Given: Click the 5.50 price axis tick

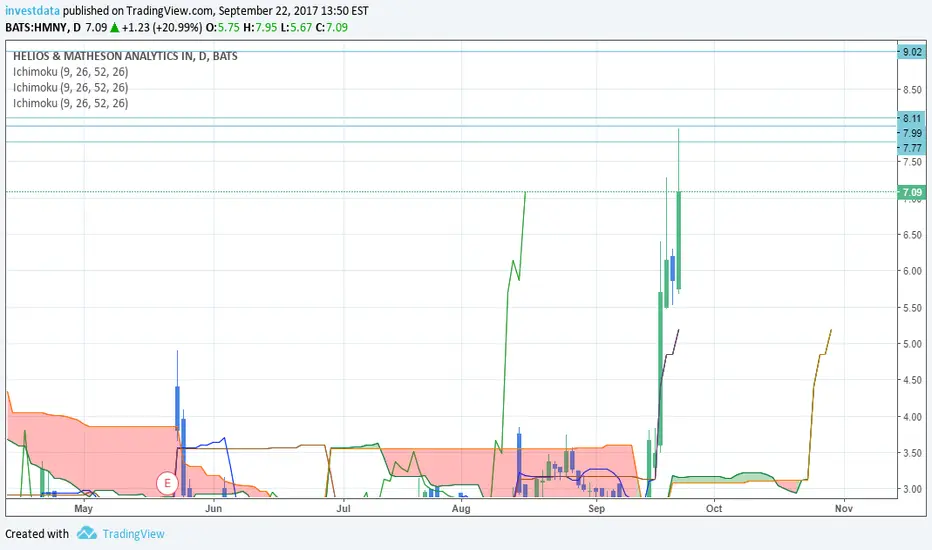Looking at the screenshot, I should pyautogui.click(x=912, y=308).
